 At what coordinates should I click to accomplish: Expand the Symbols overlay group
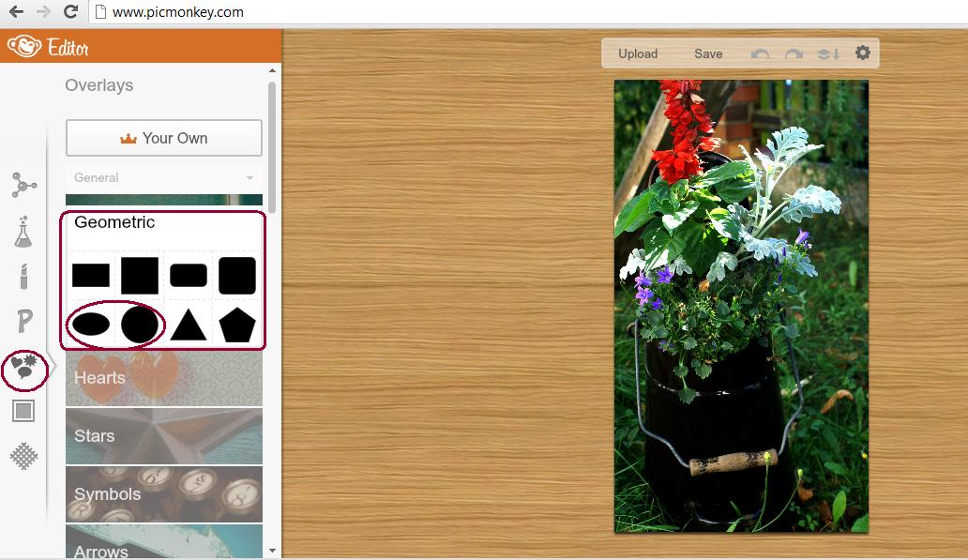163,494
